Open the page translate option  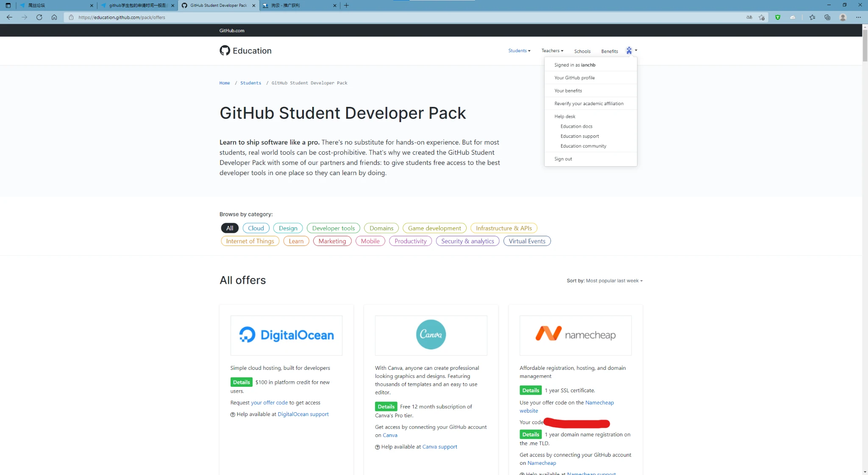[749, 17]
